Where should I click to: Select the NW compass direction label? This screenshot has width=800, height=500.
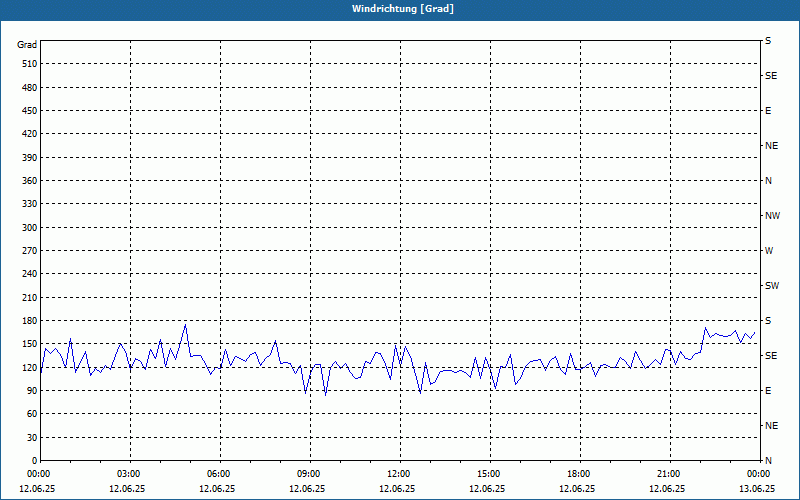(772, 216)
